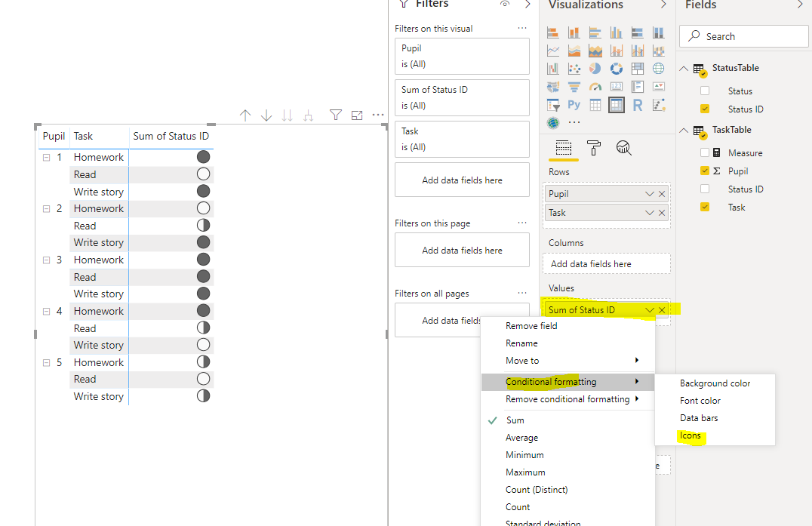Viewport: 812px width, 526px height.
Task: Open more options for page filters
Action: (522, 223)
